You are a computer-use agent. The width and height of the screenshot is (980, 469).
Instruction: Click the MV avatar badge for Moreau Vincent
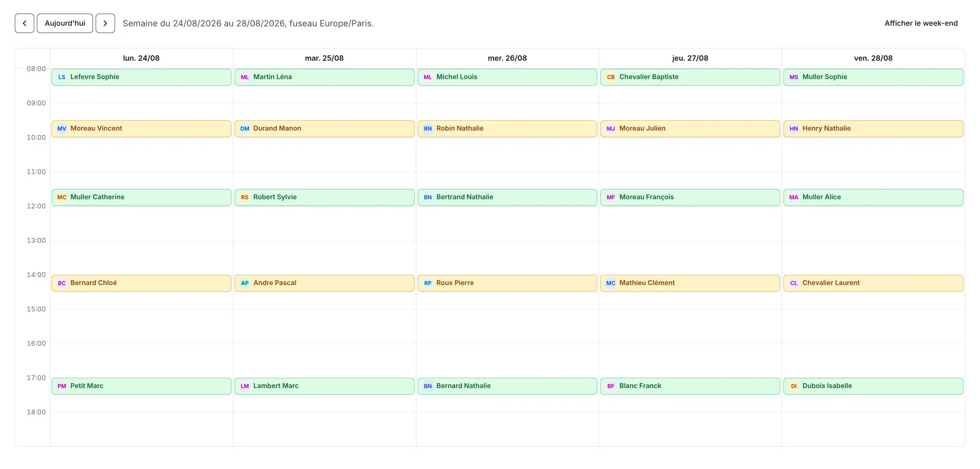62,129
